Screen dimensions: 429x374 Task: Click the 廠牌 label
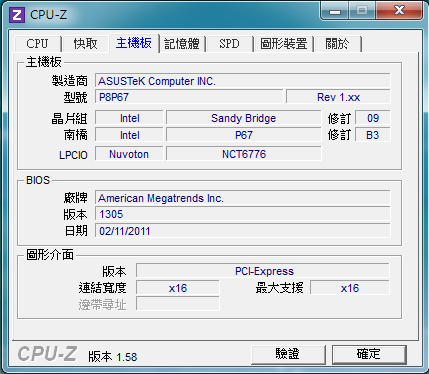75,198
